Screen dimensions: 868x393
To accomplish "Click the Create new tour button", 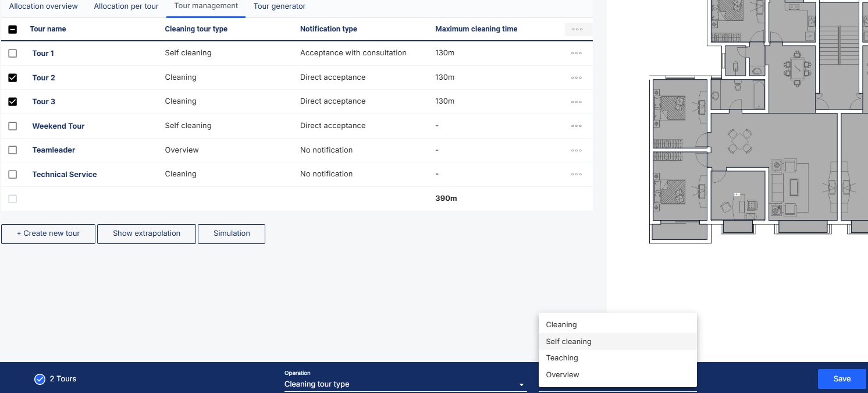I will pyautogui.click(x=48, y=233).
